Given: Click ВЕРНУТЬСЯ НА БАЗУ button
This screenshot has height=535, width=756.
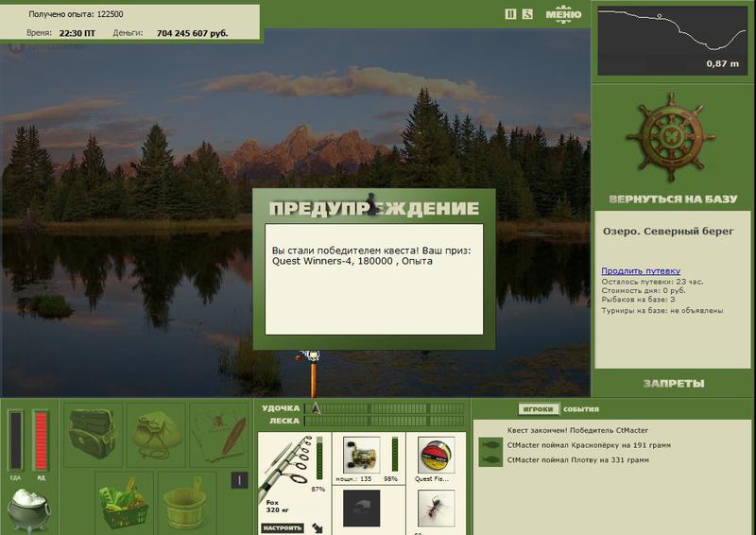Looking at the screenshot, I should coord(673,199).
